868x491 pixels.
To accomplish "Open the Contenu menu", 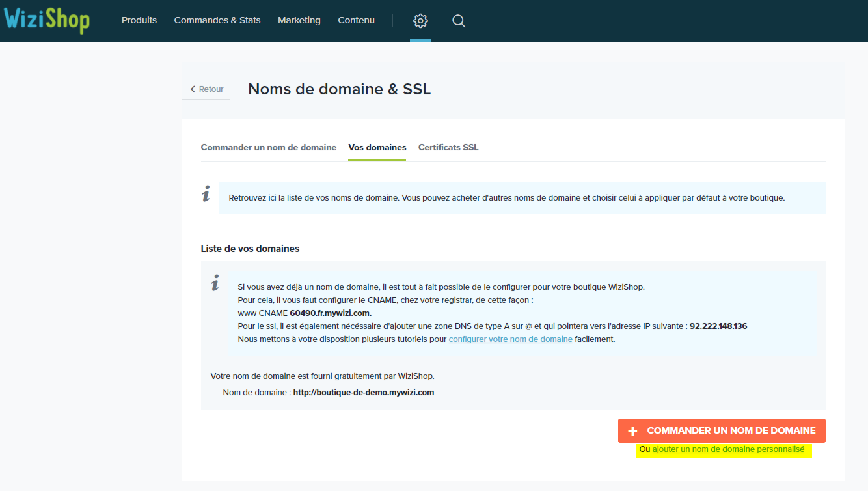I will point(356,20).
